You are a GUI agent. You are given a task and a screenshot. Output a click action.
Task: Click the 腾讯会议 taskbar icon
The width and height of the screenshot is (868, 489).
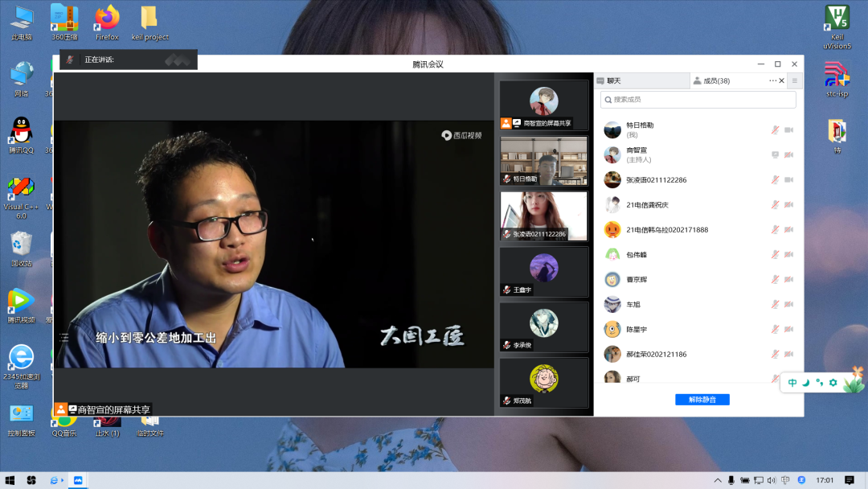[x=78, y=480]
